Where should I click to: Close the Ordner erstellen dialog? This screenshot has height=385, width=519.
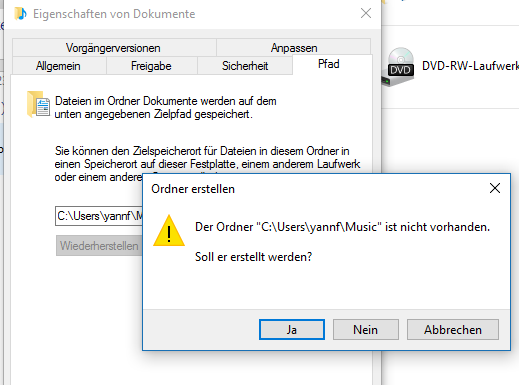point(495,188)
